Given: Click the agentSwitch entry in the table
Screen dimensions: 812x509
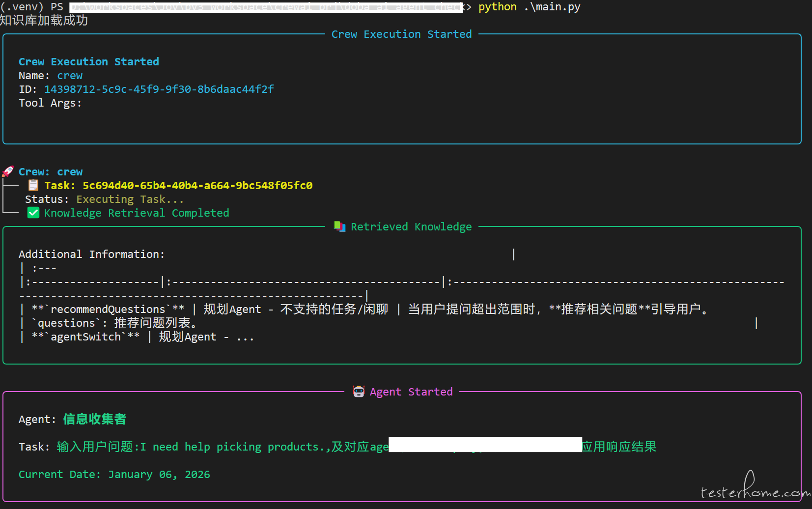Looking at the screenshot, I should pos(85,337).
